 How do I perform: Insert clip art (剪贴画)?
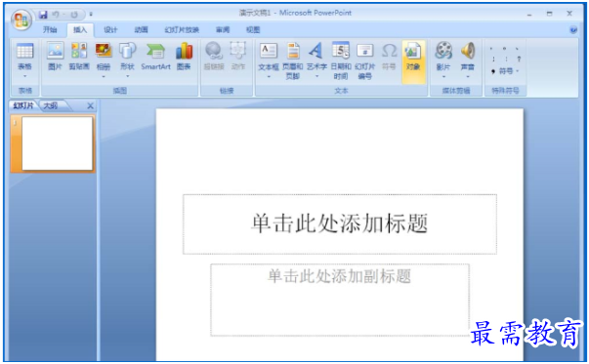click(79, 57)
